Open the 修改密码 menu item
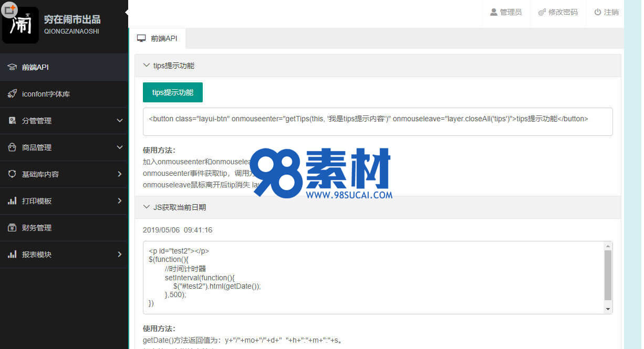The width and height of the screenshot is (644, 349). coord(558,12)
